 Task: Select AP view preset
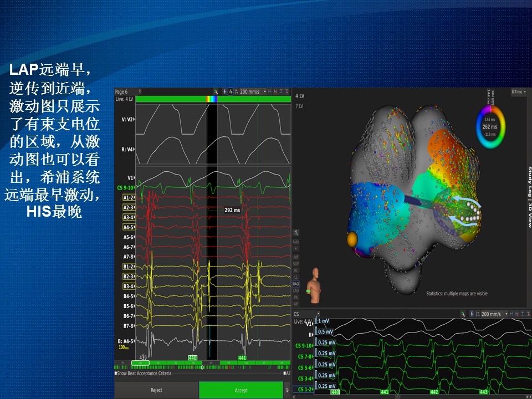click(296, 304)
